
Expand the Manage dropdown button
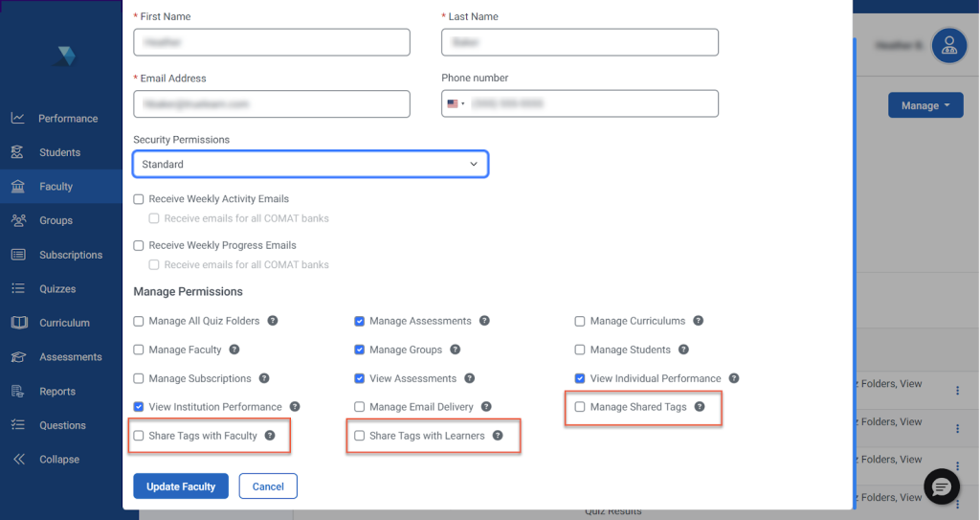pyautogui.click(x=924, y=105)
